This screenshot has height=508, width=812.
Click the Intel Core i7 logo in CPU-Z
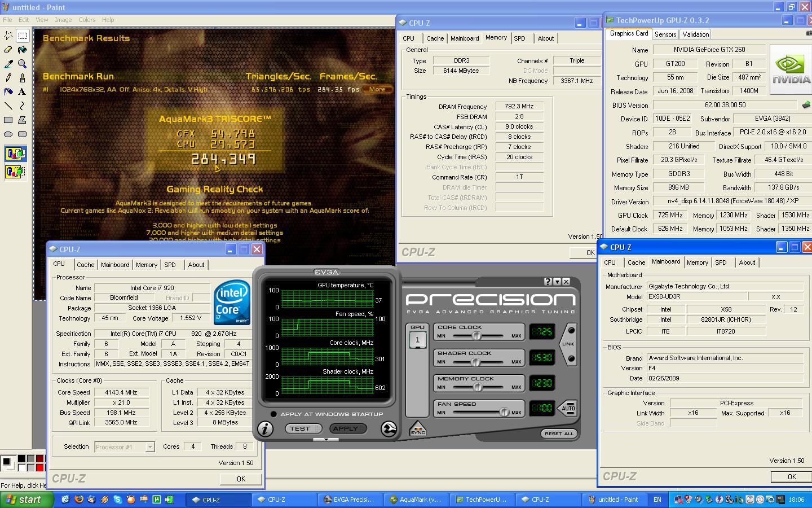[232, 303]
